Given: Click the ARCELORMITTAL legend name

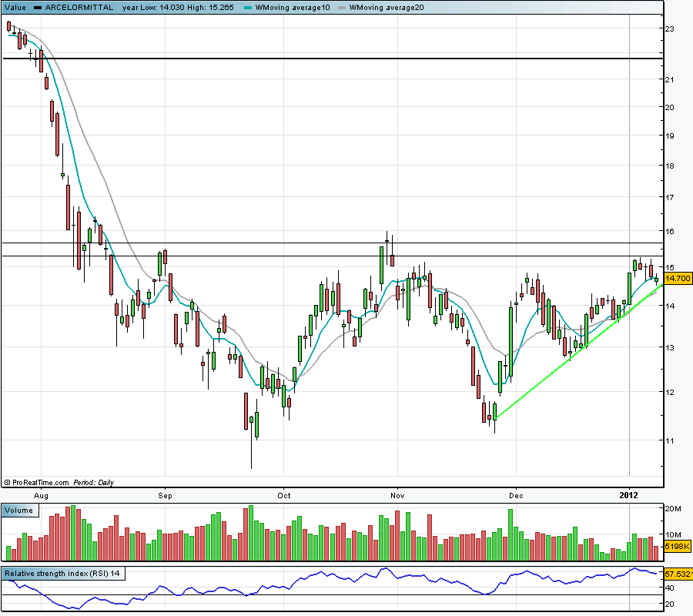Looking at the screenshot, I should tap(79, 8).
